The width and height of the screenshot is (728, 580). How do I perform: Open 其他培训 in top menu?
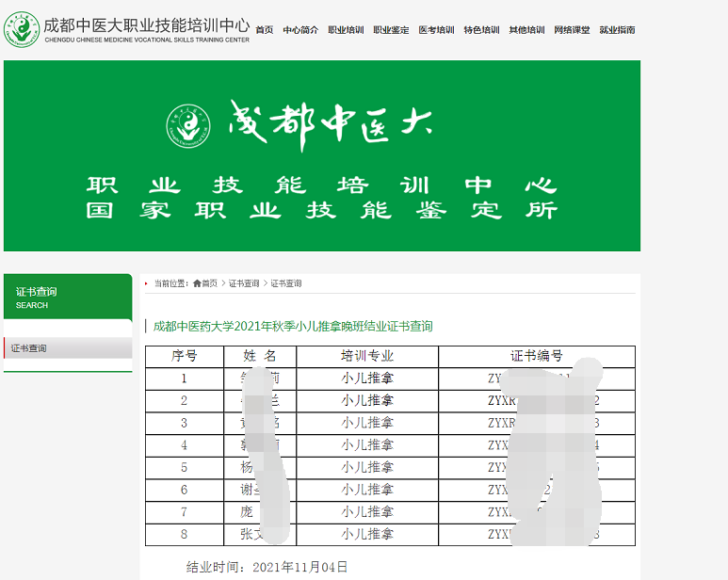click(x=526, y=30)
